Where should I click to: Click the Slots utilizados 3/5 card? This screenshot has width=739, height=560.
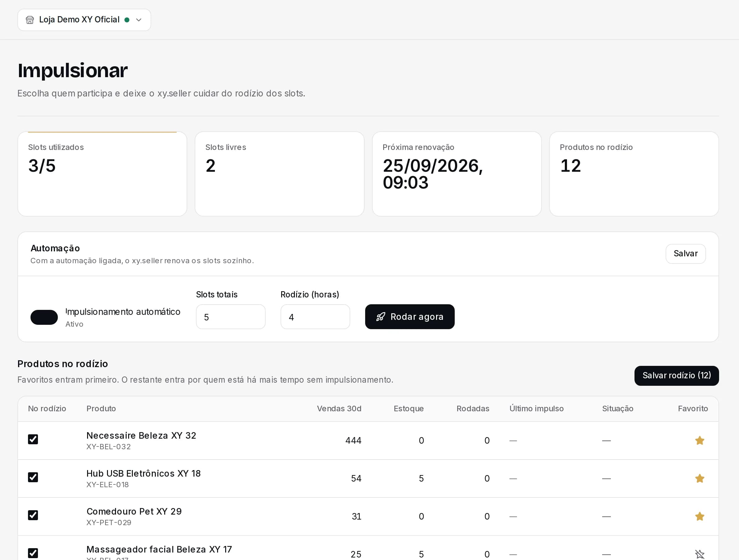(x=102, y=174)
